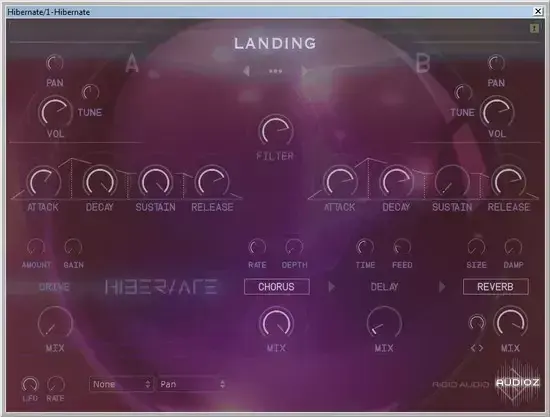Image resolution: width=550 pixels, height=417 pixels.
Task: Click layer B Release knob
Action: click(x=508, y=182)
